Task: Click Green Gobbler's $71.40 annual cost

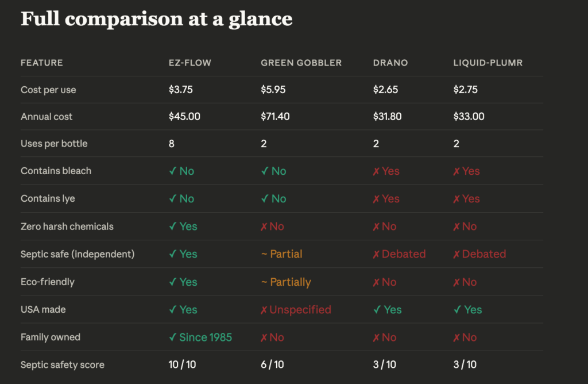Action: point(275,117)
